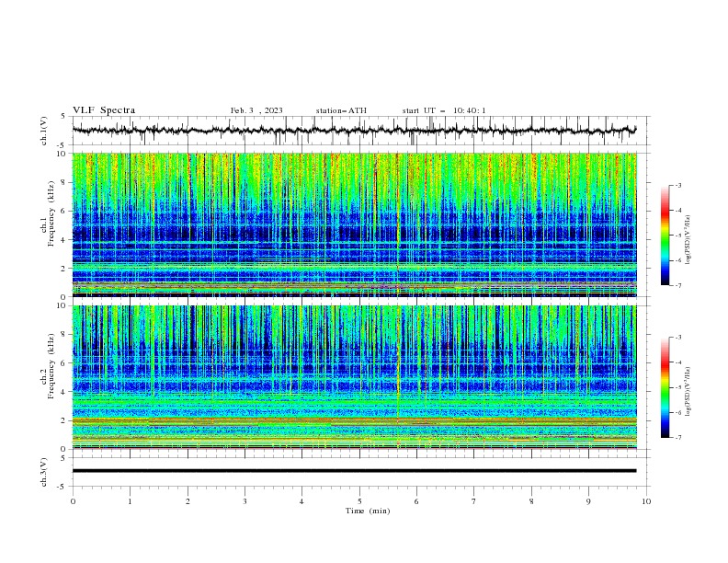The image size is (728, 563).
Task: Click the "-5" lower tick of ch.3(V) axis
Action: click(x=63, y=487)
